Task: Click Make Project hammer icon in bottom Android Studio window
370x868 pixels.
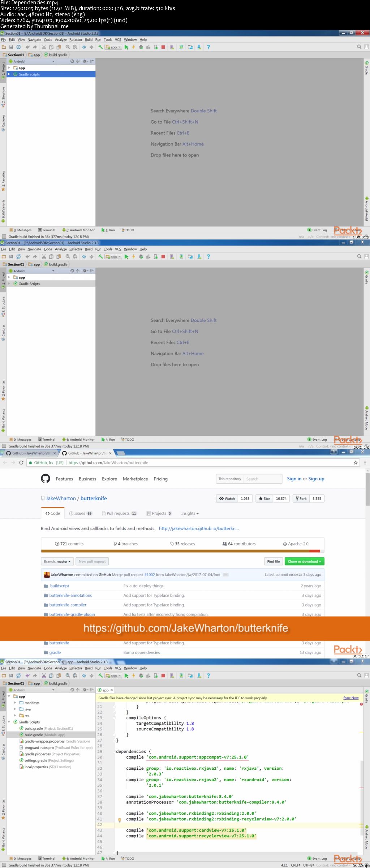Action: pos(100,675)
